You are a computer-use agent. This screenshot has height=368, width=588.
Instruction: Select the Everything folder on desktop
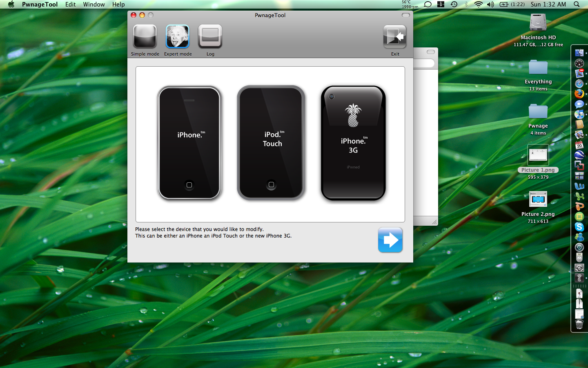point(538,67)
